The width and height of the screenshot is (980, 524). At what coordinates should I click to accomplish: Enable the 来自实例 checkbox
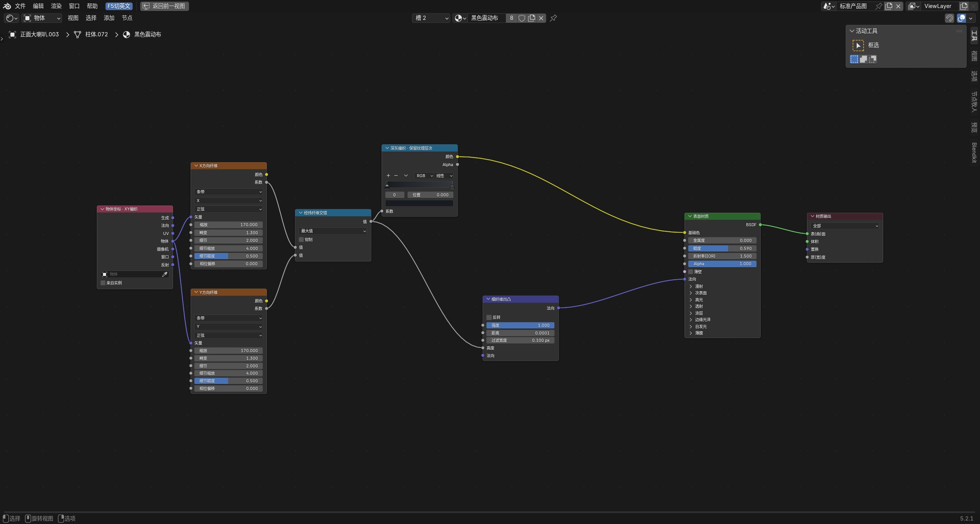click(x=103, y=283)
